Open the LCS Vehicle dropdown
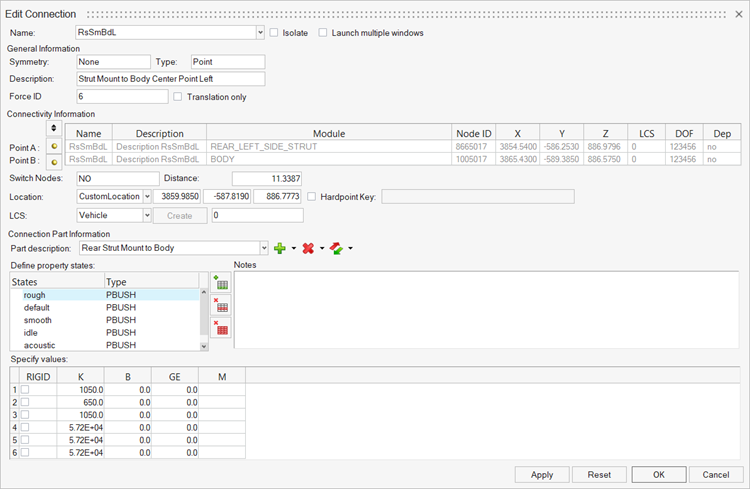 click(x=146, y=215)
